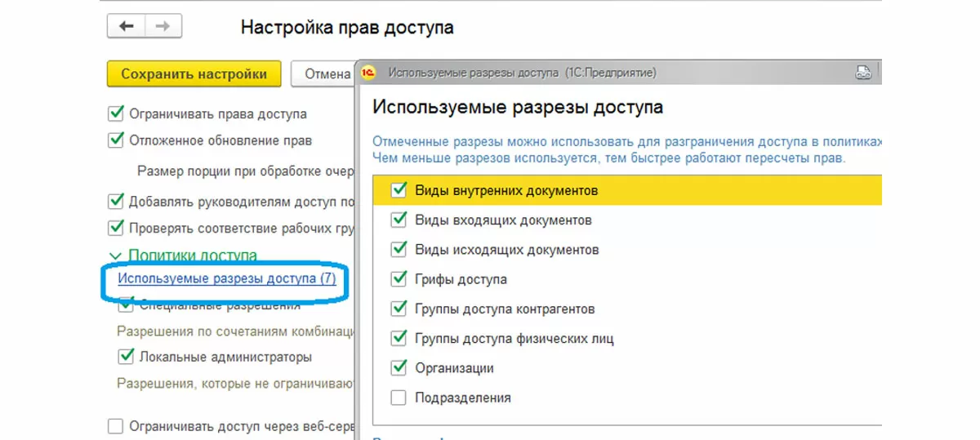Click the printer icon in dialog title bar
This screenshot has width=980, height=440.
864,73
